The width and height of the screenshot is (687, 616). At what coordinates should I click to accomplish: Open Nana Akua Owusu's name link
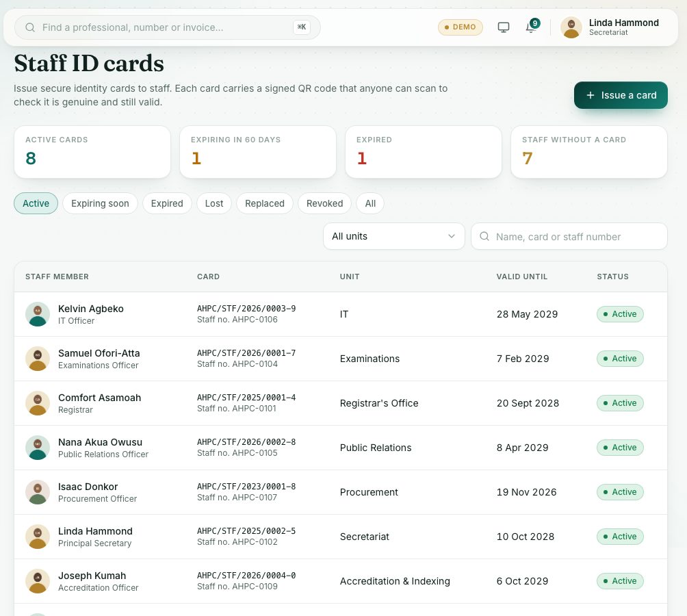pyautogui.click(x=101, y=442)
